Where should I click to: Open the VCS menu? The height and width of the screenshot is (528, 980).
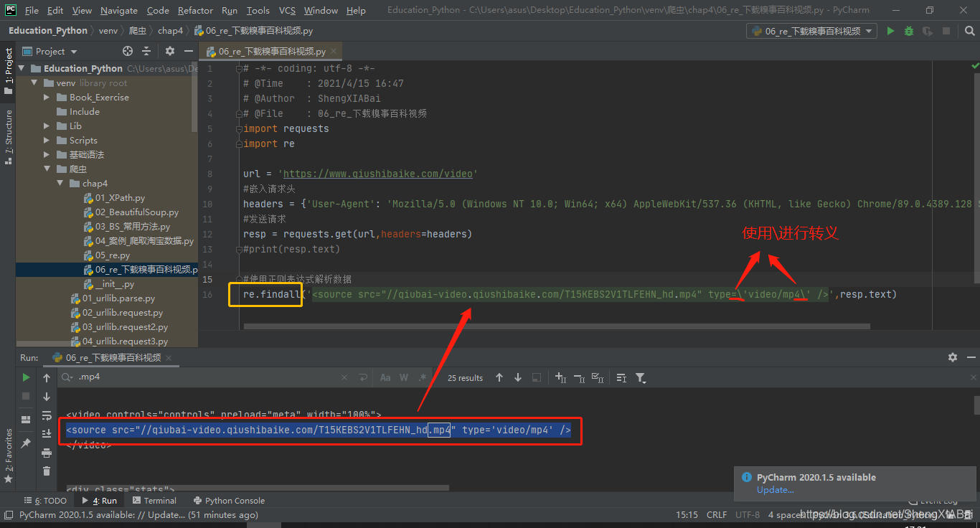point(287,10)
